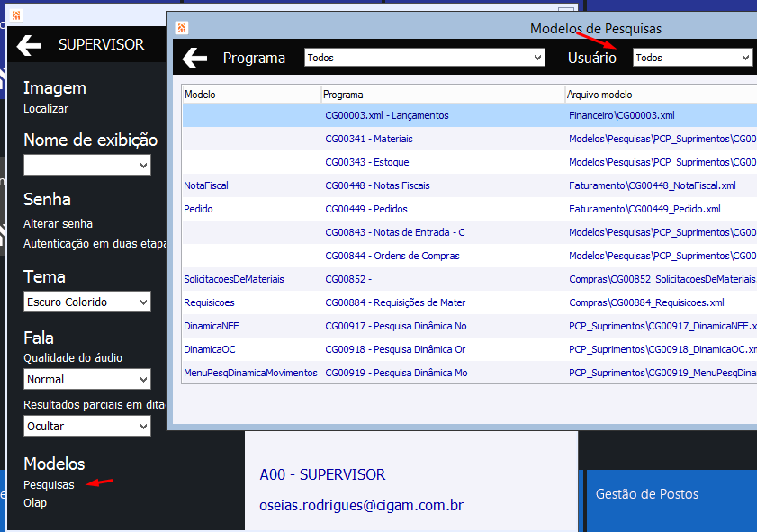Image resolution: width=757 pixels, height=532 pixels.
Task: Click the app icon in Modelos de Pesquisas title bar
Action: pyautogui.click(x=182, y=28)
